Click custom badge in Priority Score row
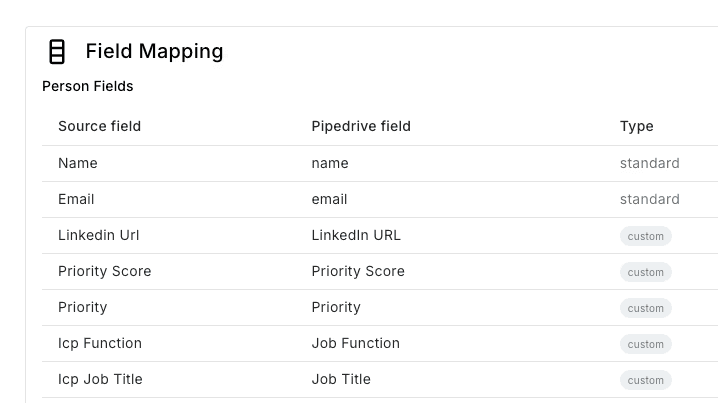The width and height of the screenshot is (718, 403). 646,272
